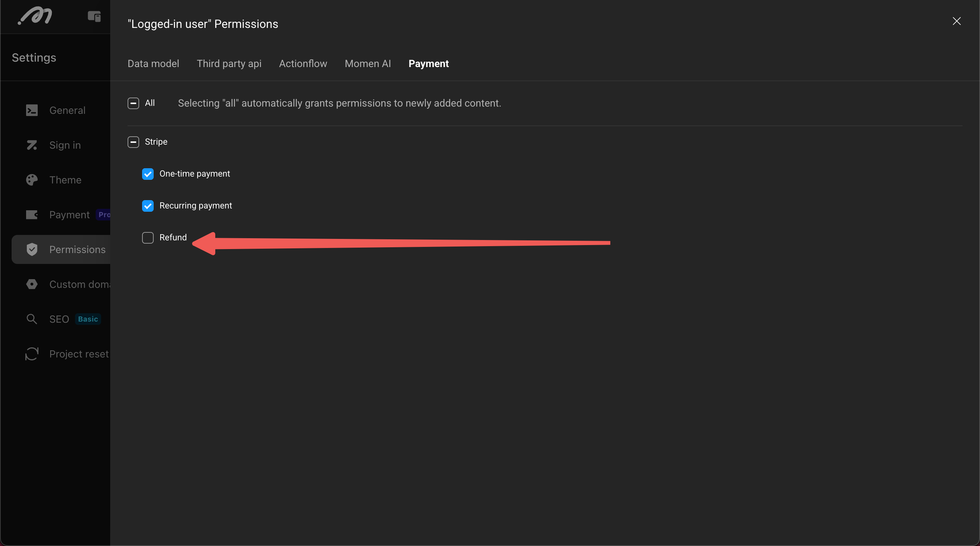Toggle the All permissions checkbox

[133, 103]
